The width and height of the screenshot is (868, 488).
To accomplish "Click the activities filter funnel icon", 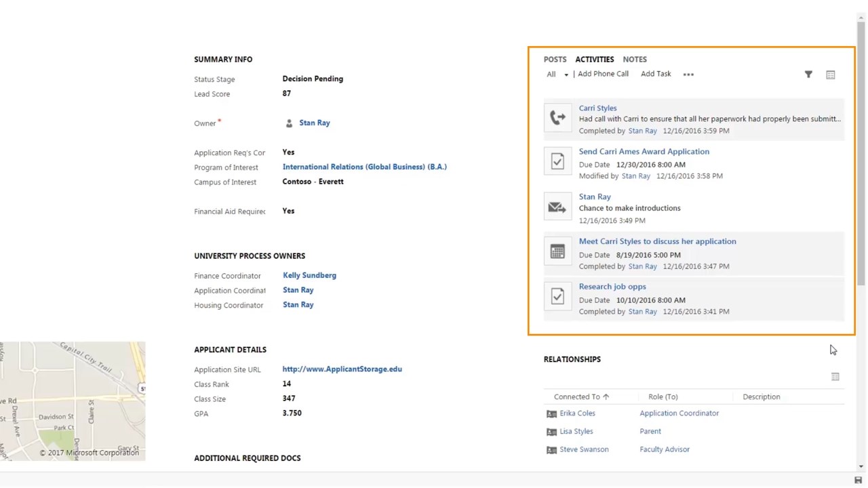I will tap(808, 75).
